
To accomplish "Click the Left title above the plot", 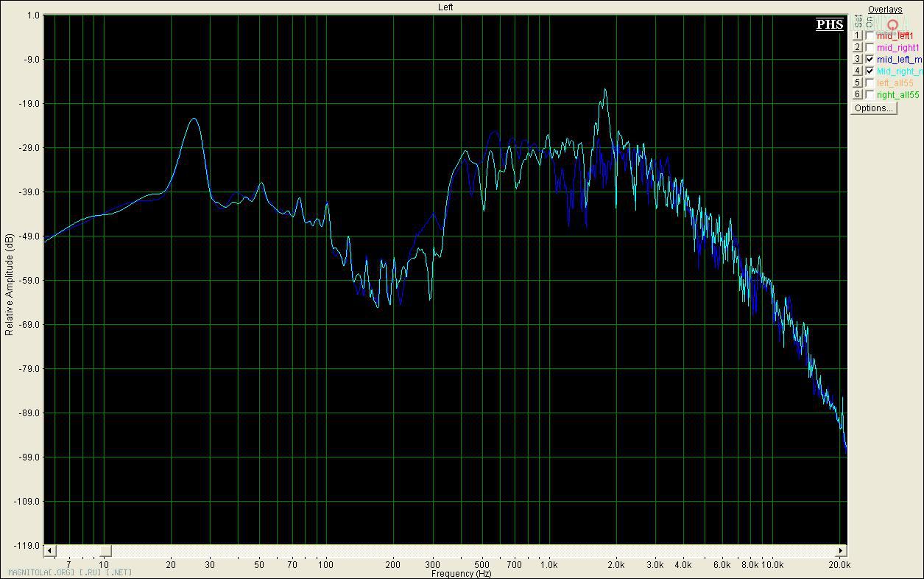I will pos(445,7).
